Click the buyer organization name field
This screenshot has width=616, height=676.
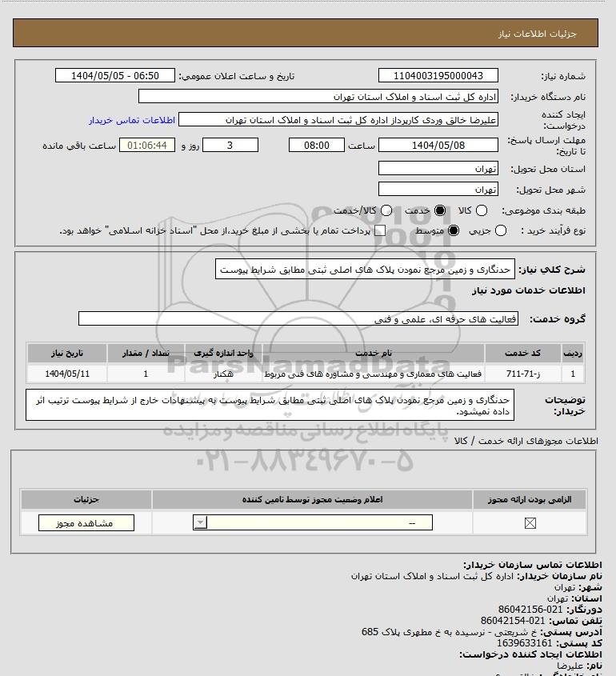318,97
